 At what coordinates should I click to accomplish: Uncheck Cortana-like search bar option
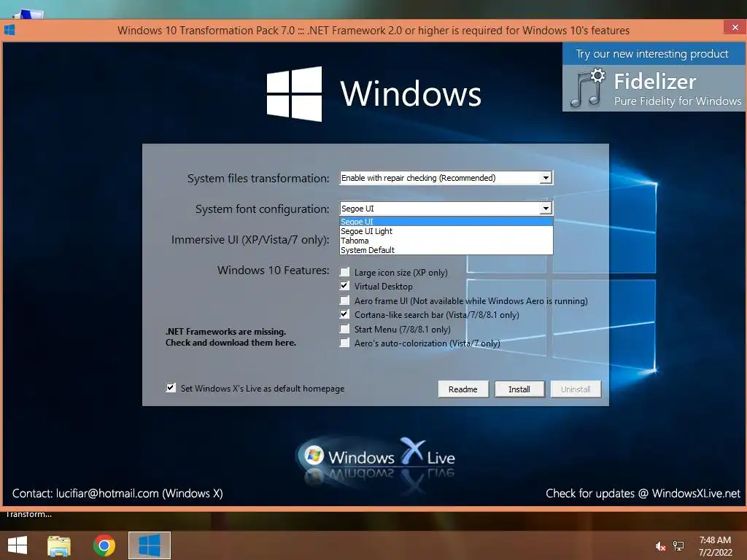click(344, 314)
